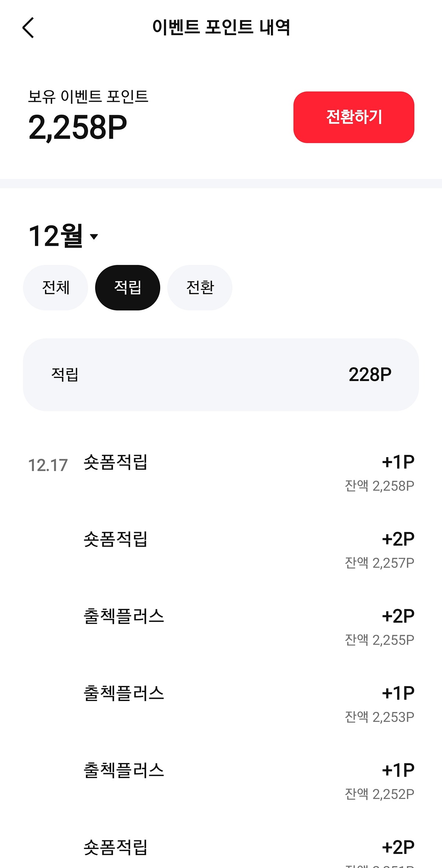Click the 보유 이벤트 포인트 label

coord(88,96)
